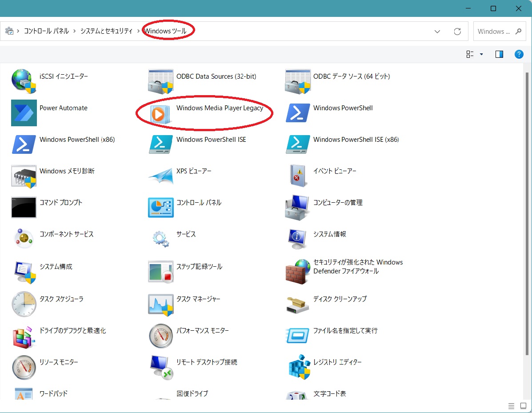532x413 pixels.
Task: Navigate to システムとセキュリティ in the breadcrumb
Action: pyautogui.click(x=107, y=31)
